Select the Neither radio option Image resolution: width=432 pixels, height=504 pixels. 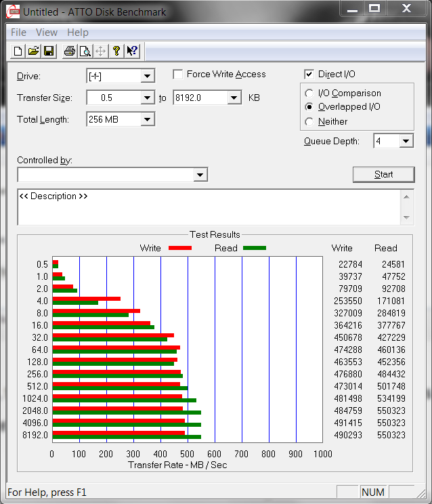pos(309,122)
